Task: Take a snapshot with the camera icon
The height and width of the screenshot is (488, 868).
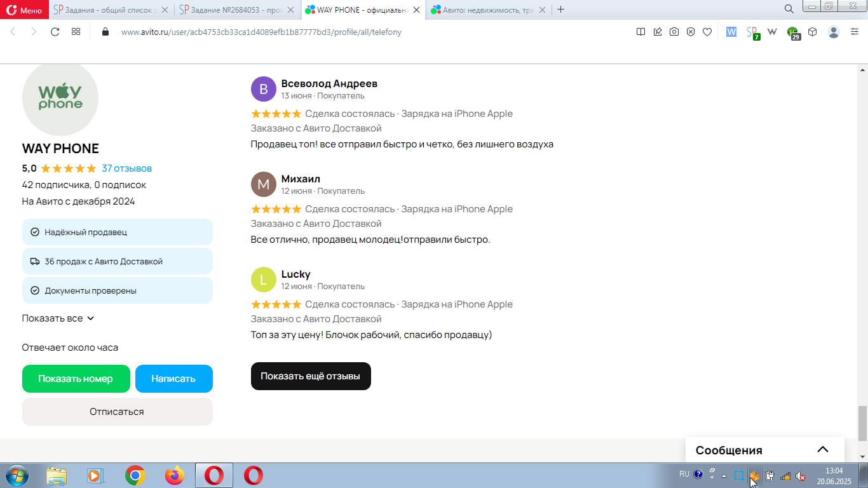Action: point(674,32)
